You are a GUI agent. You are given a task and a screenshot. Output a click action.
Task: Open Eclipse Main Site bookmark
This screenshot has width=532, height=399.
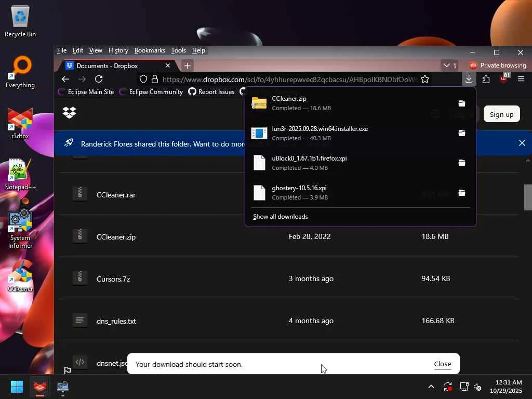point(87,92)
